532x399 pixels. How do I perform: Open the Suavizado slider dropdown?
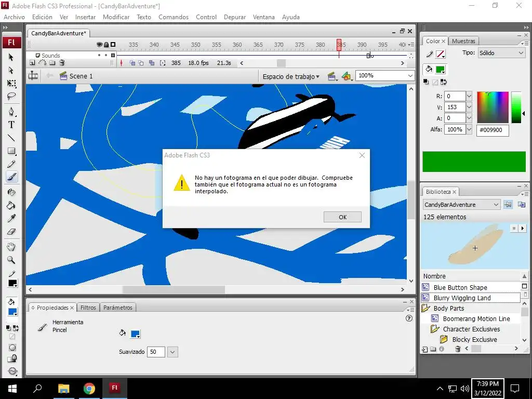(x=172, y=352)
